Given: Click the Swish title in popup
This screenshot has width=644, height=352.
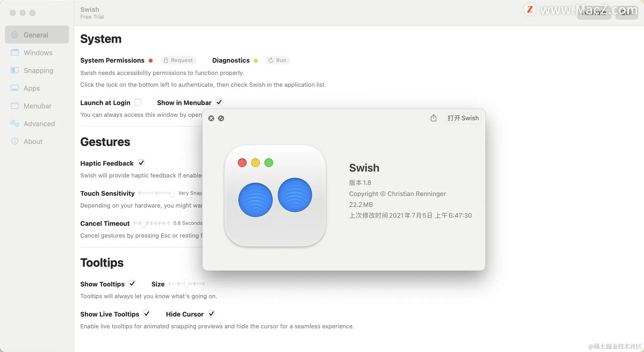Looking at the screenshot, I should tap(364, 168).
